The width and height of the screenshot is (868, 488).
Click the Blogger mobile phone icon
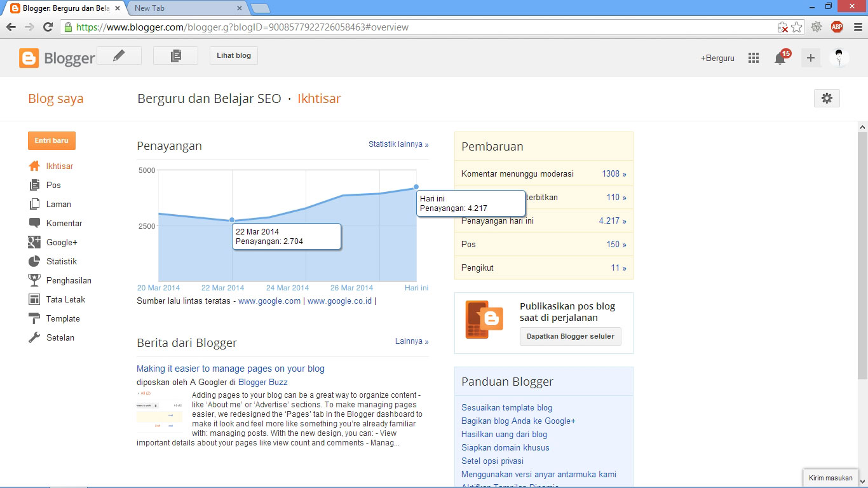point(484,320)
